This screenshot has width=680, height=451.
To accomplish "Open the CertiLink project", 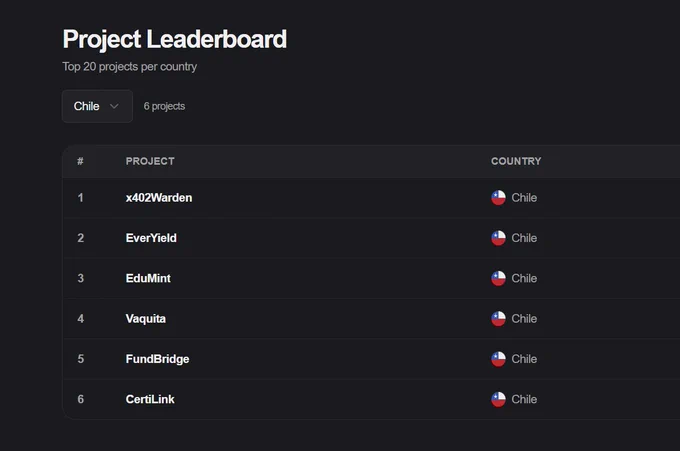I will [x=150, y=399].
